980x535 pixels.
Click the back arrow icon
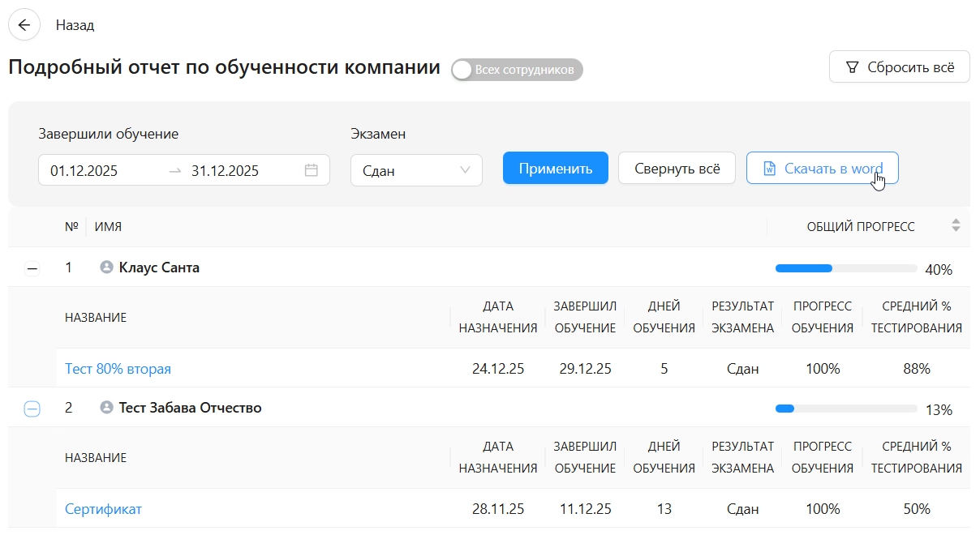(24, 25)
